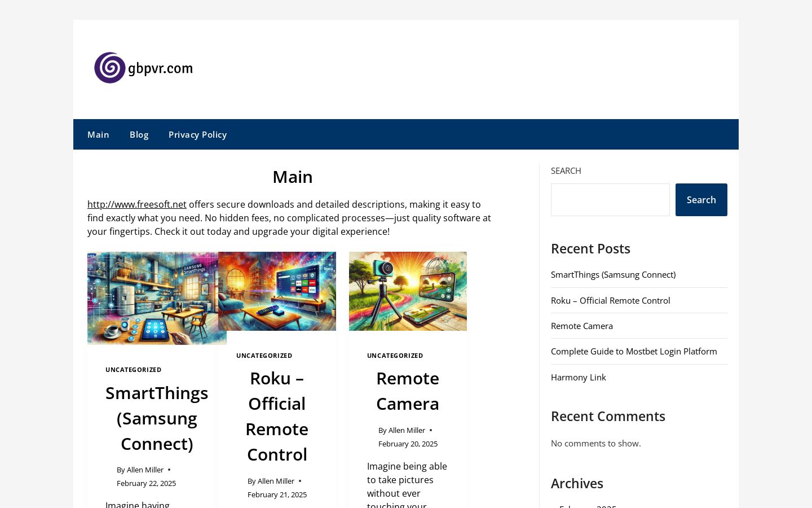Open Remote Camera post title in main column
Viewport: 812px width, 508px height.
[408, 391]
